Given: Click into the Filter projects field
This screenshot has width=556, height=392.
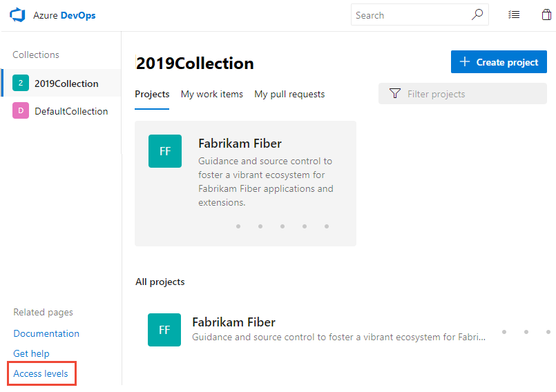Looking at the screenshot, I should tap(470, 94).
